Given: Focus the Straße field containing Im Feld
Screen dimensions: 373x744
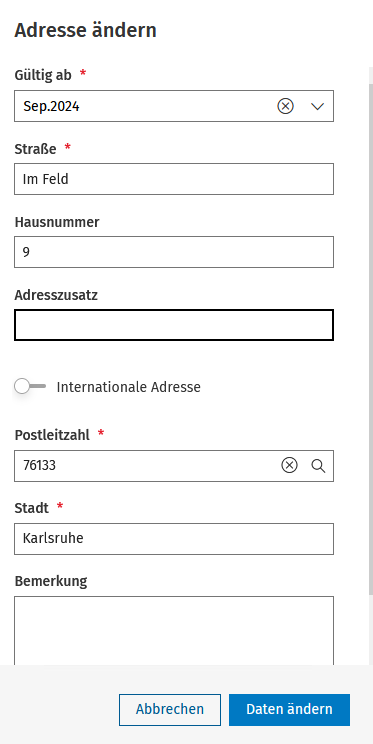Looking at the screenshot, I should click(174, 179).
